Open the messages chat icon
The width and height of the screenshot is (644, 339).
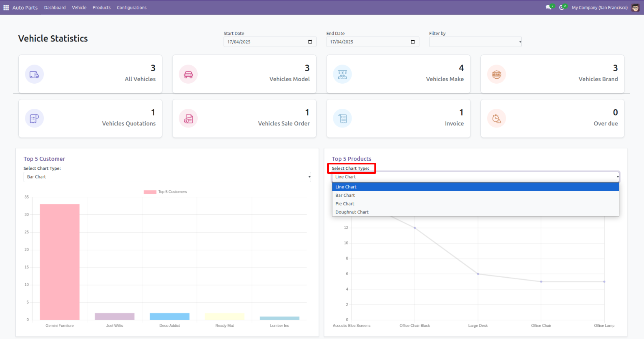pyautogui.click(x=549, y=7)
